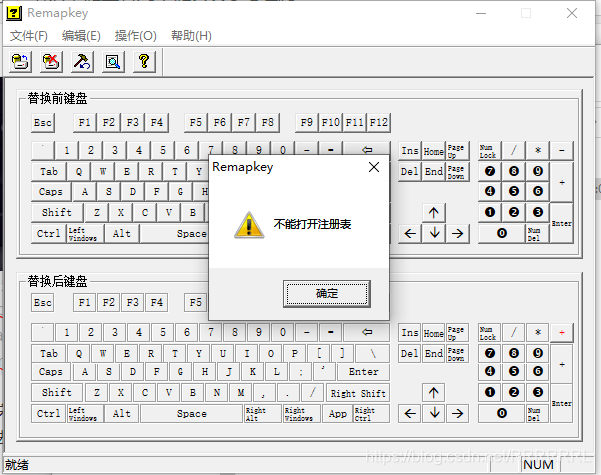This screenshot has width=601, height=475.
Task: Click left arrow key on 替换前键盘
Action: click(410, 233)
